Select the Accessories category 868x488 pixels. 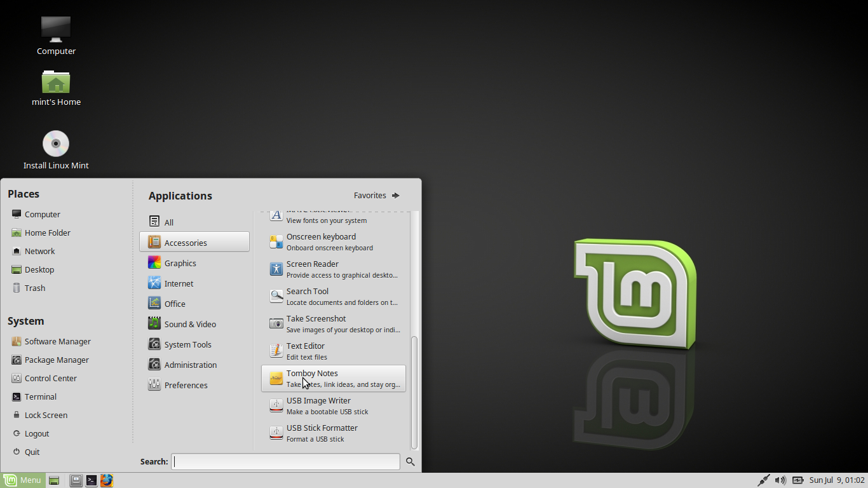click(x=194, y=242)
